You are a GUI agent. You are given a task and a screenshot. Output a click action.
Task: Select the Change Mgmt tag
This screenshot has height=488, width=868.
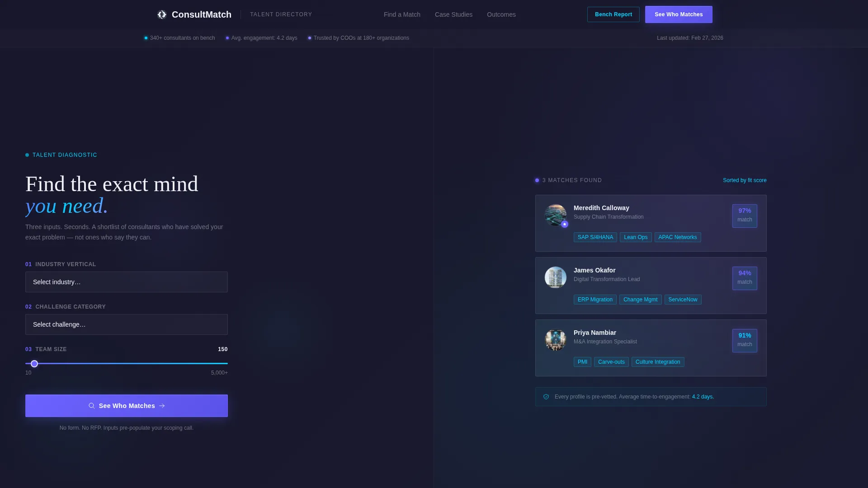(640, 300)
